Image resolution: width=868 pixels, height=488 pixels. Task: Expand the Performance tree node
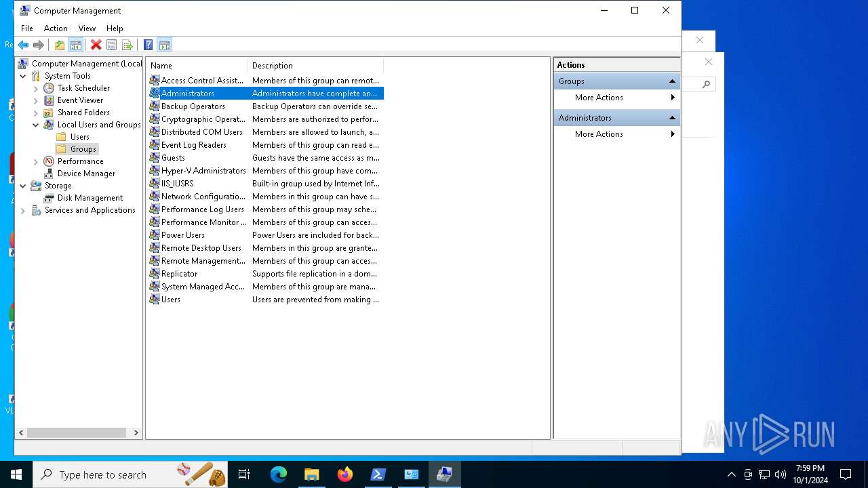pyautogui.click(x=36, y=161)
